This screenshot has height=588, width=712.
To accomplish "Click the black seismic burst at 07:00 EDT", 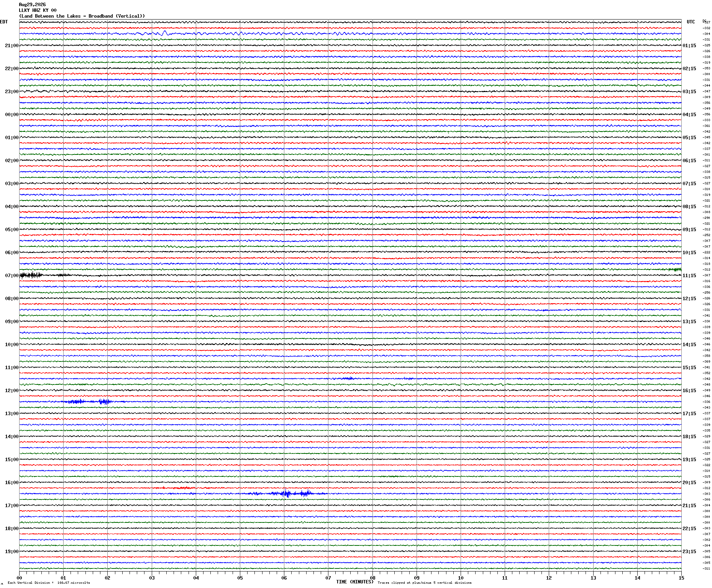I will (x=31, y=275).
